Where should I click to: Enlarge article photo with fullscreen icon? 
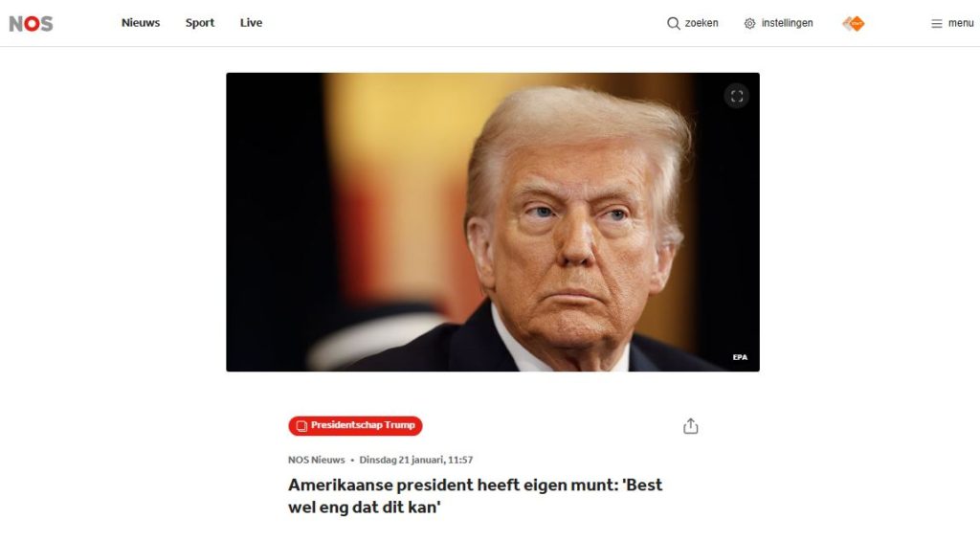click(x=737, y=97)
